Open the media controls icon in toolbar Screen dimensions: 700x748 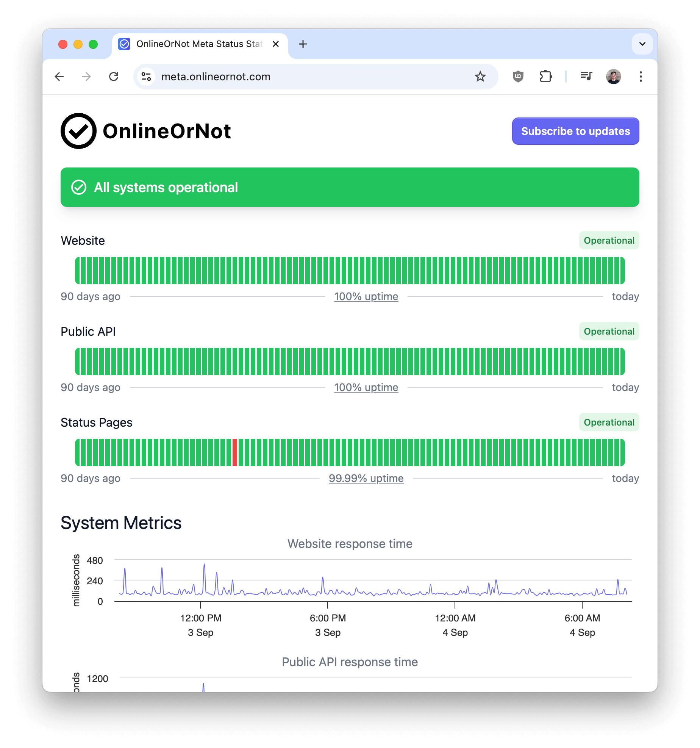tap(586, 77)
